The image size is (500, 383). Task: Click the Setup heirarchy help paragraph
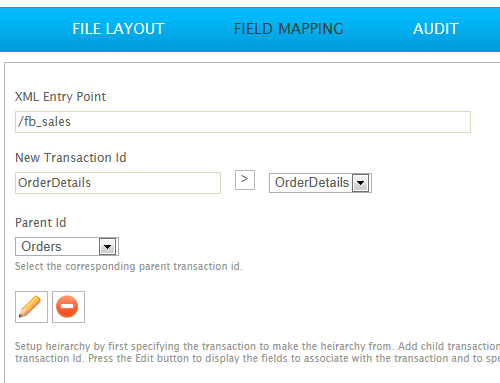(257, 352)
